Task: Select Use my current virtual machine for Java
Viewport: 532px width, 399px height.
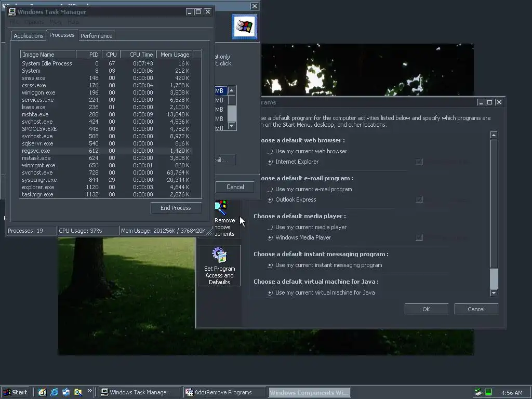Action: tap(270, 293)
